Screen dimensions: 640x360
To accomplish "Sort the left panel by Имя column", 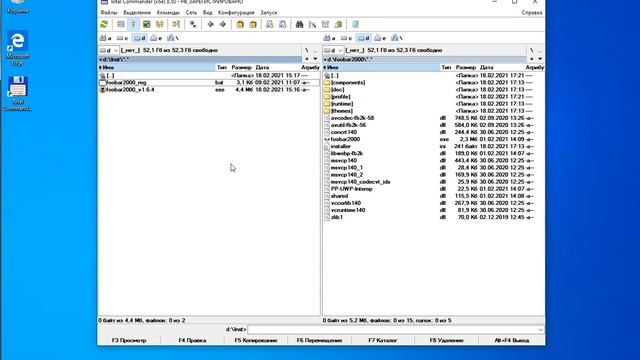I will click(157, 67).
